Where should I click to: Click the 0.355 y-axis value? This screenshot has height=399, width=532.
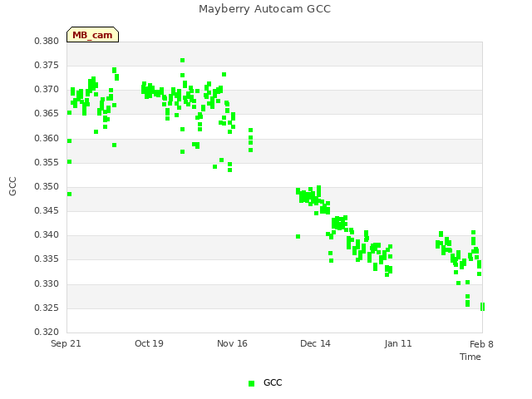(x=47, y=163)
